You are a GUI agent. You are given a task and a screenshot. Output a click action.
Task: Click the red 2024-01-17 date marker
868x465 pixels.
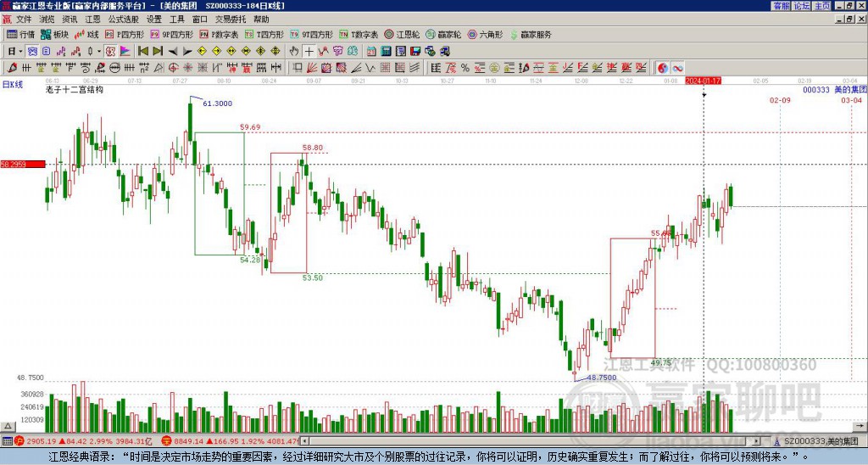coord(703,81)
